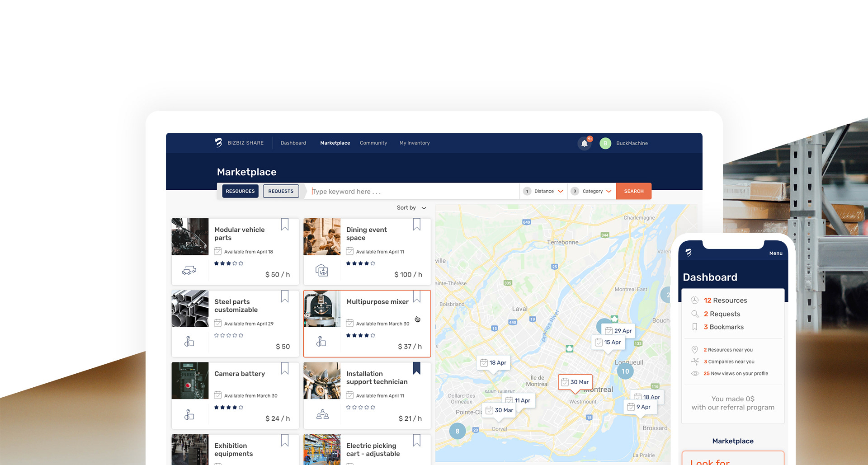
Task: Open 2 Requests on mobile dashboard
Action: pyautogui.click(x=722, y=314)
